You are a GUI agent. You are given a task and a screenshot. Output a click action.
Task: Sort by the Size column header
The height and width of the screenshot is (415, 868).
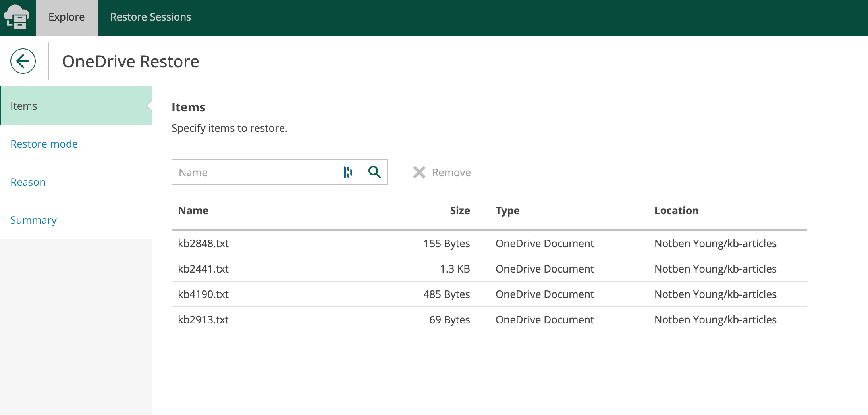pyautogui.click(x=460, y=210)
